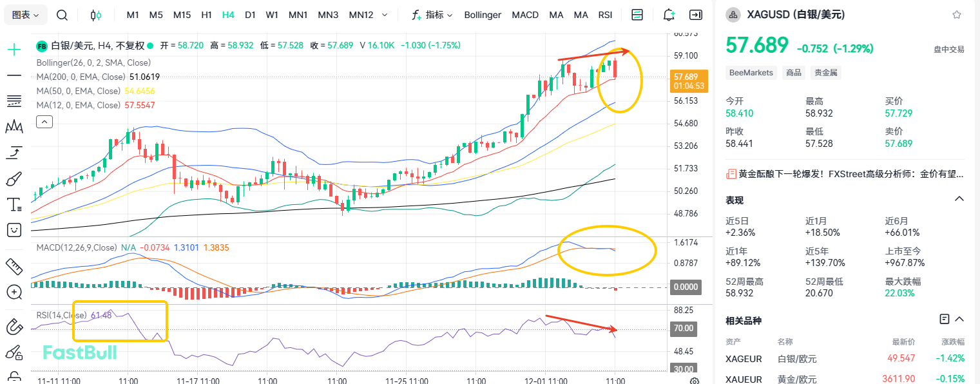This screenshot has width=980, height=384.
Task: Open the multi-chart layout selector
Action: [x=637, y=14]
